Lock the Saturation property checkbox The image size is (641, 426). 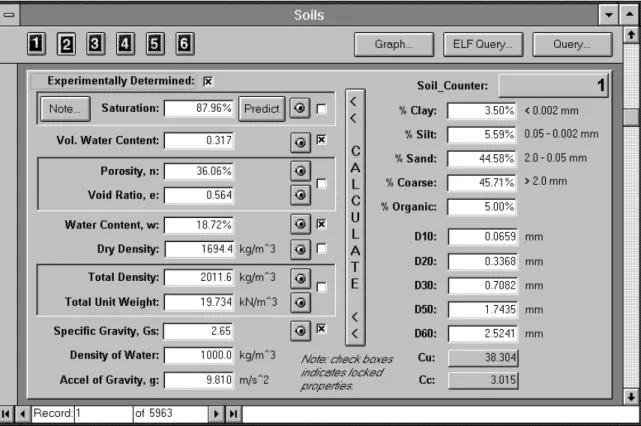pos(322,109)
